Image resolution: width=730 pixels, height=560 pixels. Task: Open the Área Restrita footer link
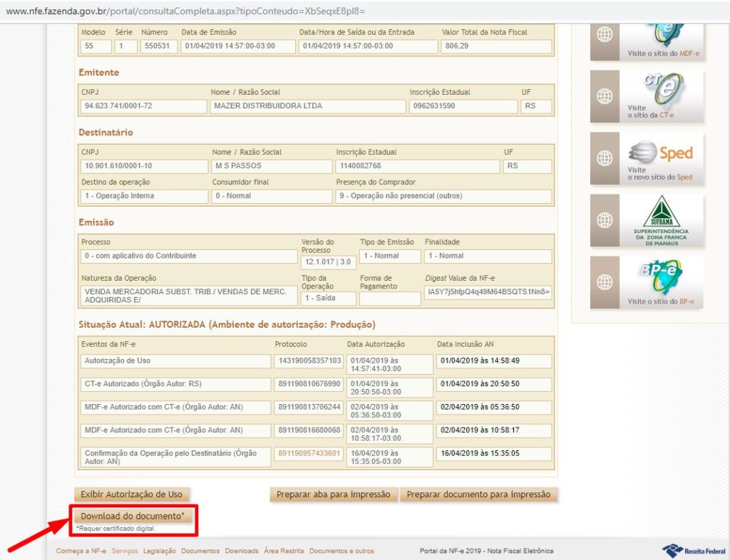tap(284, 551)
